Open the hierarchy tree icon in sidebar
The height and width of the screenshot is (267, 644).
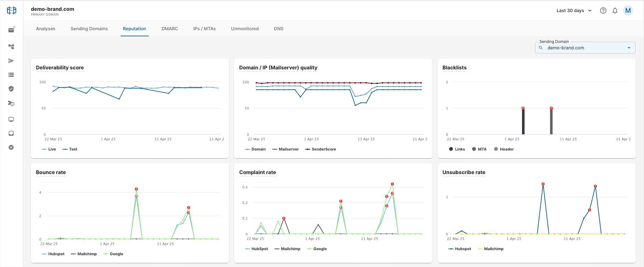click(11, 47)
